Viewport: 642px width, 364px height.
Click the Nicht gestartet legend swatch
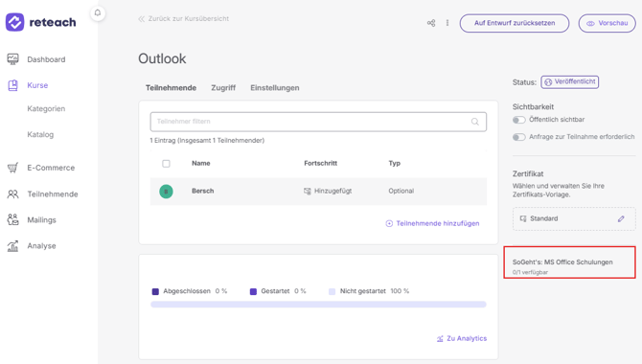coord(332,291)
